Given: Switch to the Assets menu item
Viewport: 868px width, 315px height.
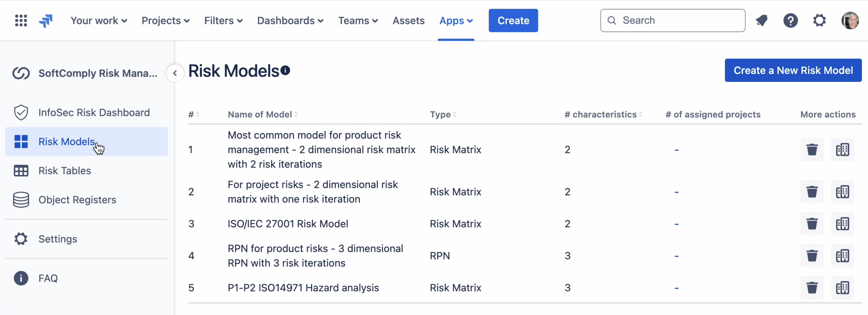Looking at the screenshot, I should click(408, 20).
